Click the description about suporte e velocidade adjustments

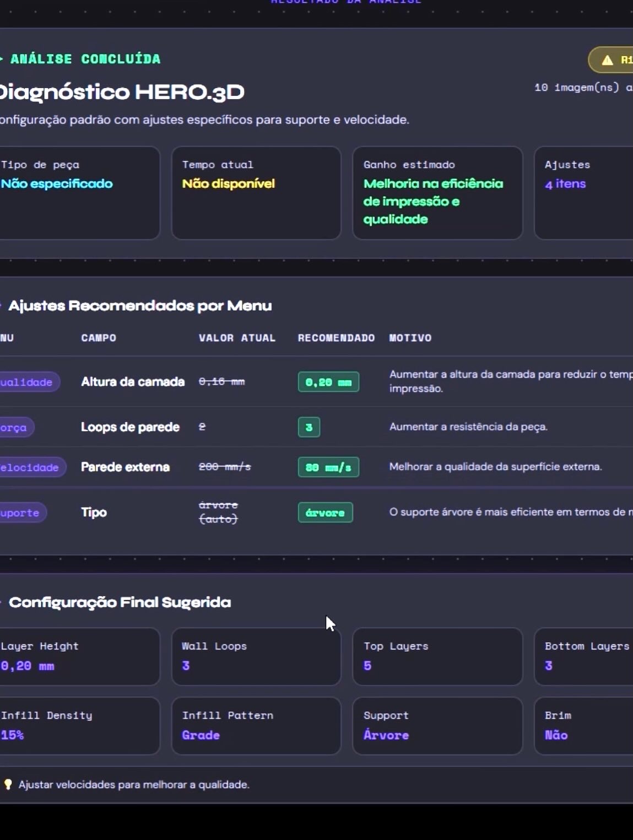point(204,120)
